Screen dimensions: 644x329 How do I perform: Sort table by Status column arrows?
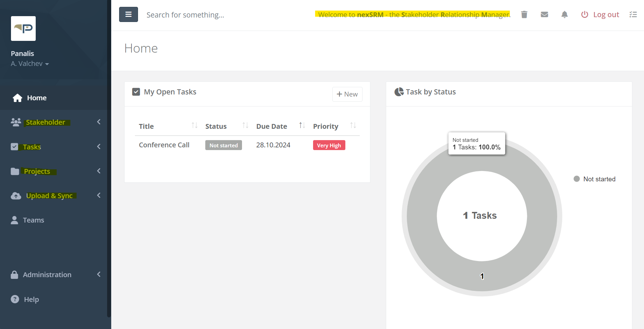click(x=245, y=125)
